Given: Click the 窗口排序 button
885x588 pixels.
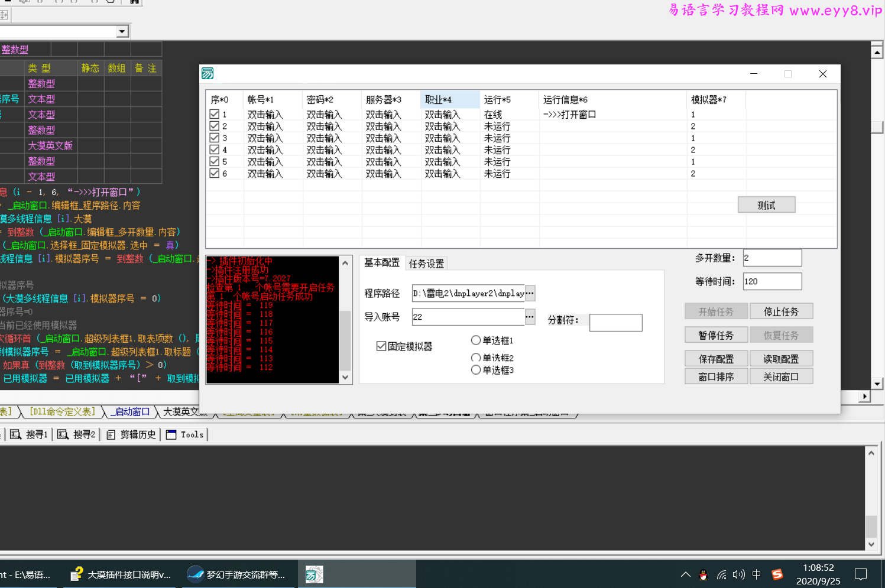Looking at the screenshot, I should tap(716, 376).
